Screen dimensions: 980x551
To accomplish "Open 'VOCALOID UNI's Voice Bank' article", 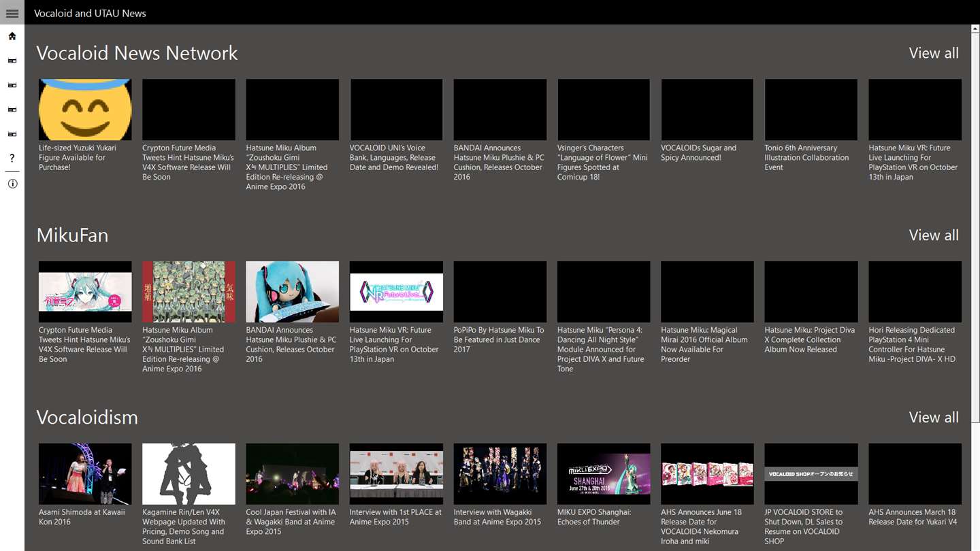I will click(x=396, y=125).
